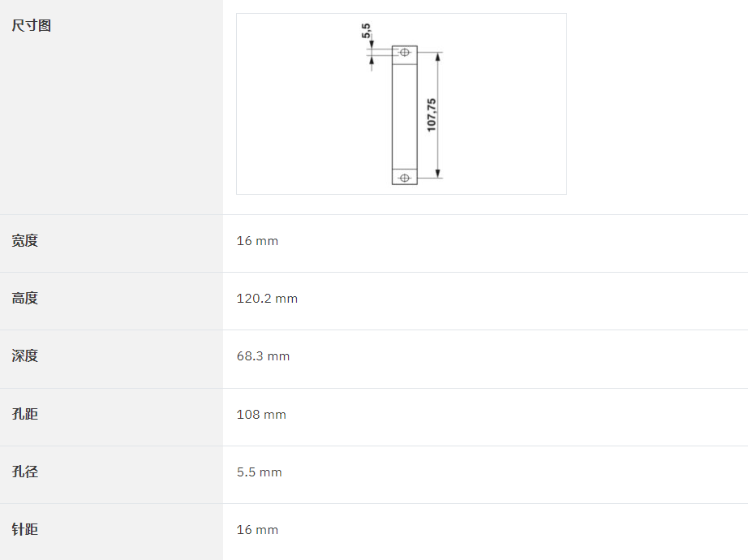
Task: Click the 尺寸图 row label
Action: pos(32,25)
